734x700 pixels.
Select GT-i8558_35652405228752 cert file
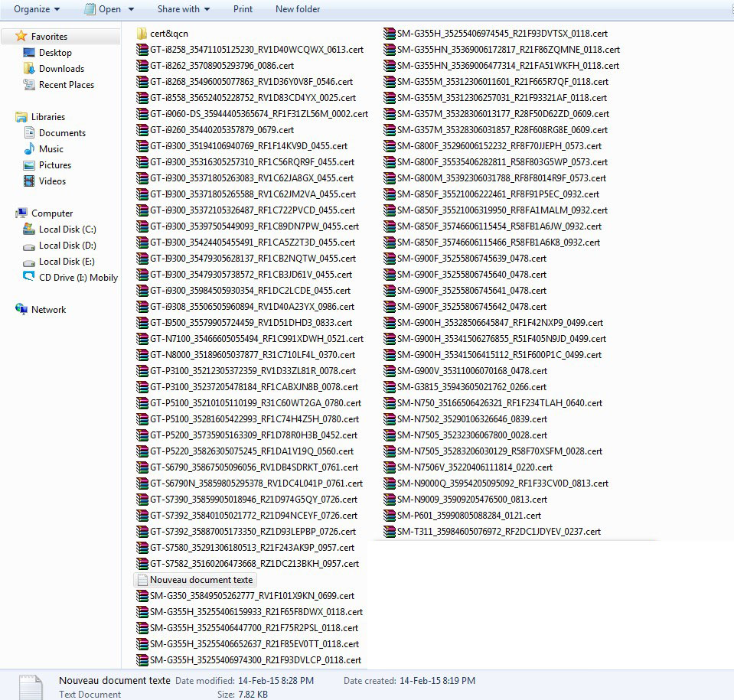pyautogui.click(x=246, y=98)
